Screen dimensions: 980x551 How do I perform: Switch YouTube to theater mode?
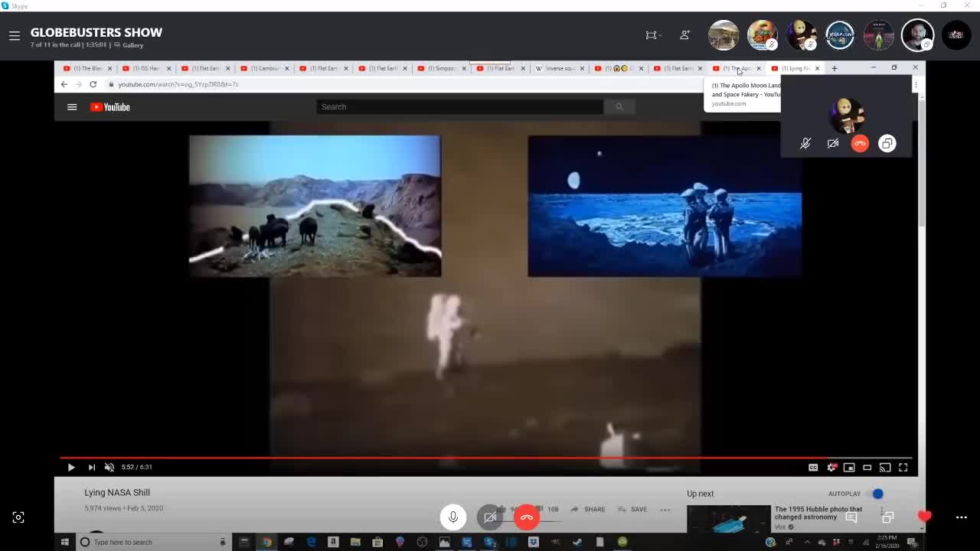click(867, 468)
